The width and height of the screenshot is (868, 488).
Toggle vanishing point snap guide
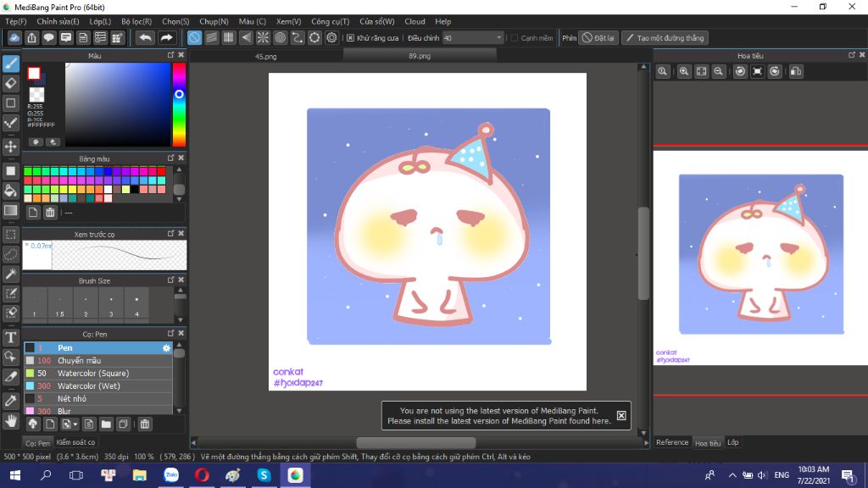click(246, 37)
